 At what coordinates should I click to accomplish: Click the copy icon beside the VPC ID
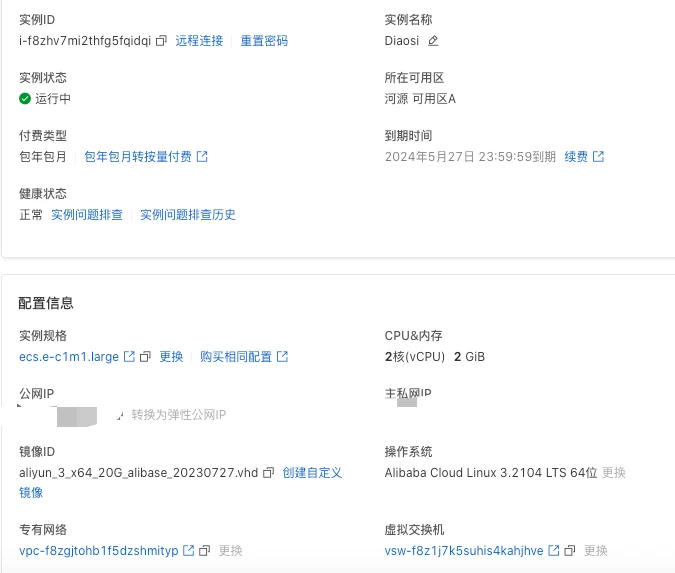click(x=204, y=551)
